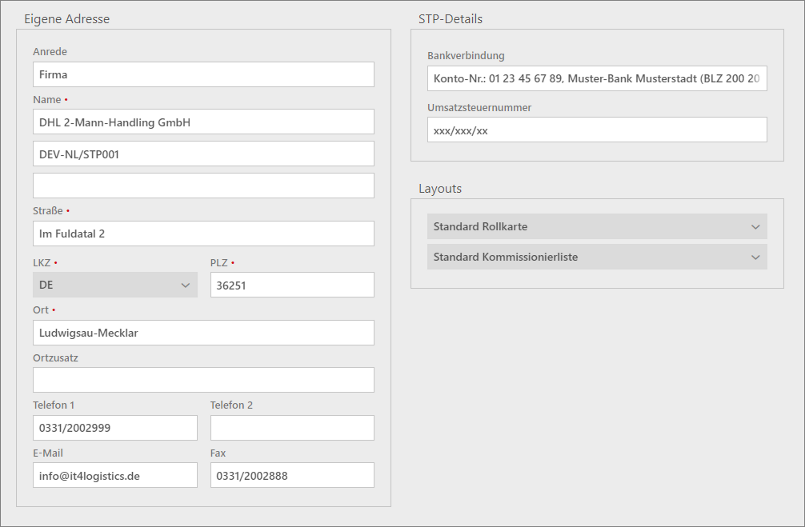Screen dimensions: 805x527
Task: Click the Name field with DHL 2-Mann-Handling GmbH
Action: click(x=203, y=122)
